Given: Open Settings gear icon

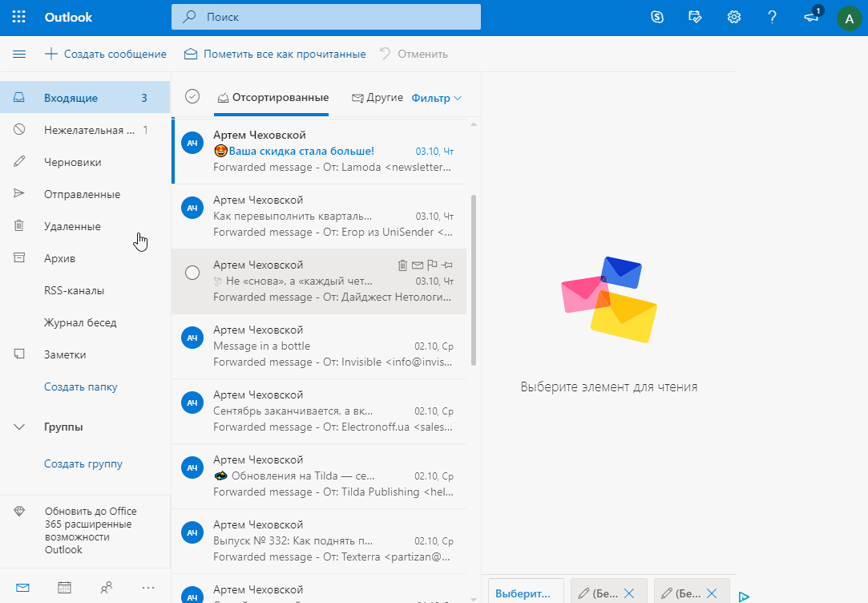Looking at the screenshot, I should (x=734, y=17).
